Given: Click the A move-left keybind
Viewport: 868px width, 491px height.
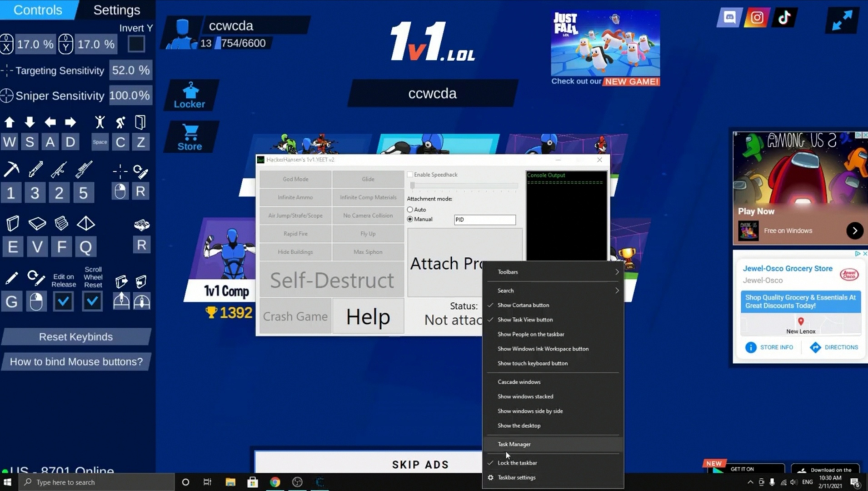Looking at the screenshot, I should (50, 142).
